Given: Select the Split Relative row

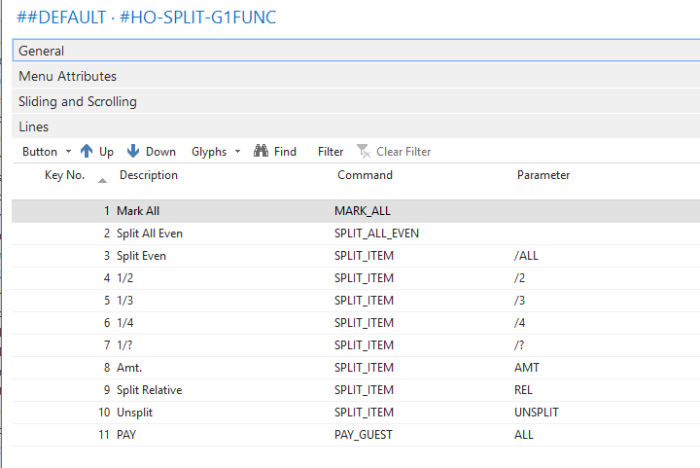Looking at the screenshot, I should [150, 390].
